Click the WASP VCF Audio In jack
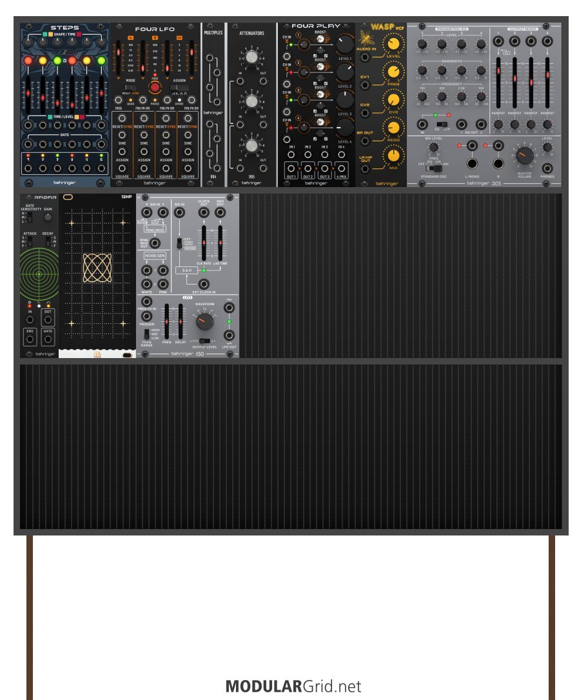Image resolution: width=588 pixels, height=700 pixels. (366, 57)
